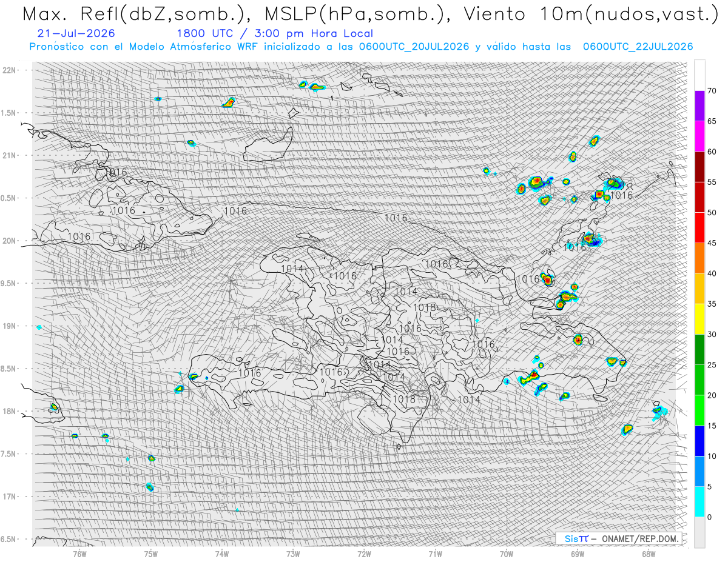Click the 15 color scale label

[x=712, y=426]
